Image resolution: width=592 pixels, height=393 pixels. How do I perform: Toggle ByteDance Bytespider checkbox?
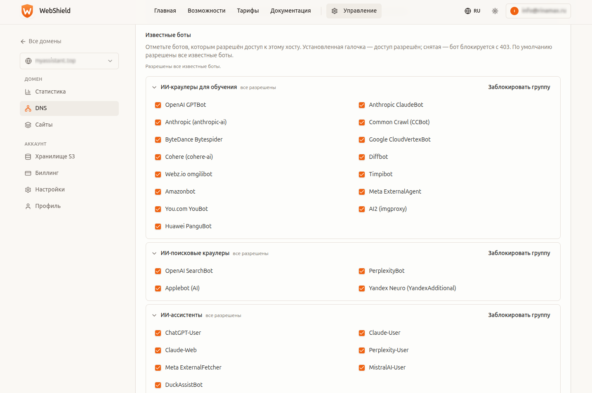(158, 140)
